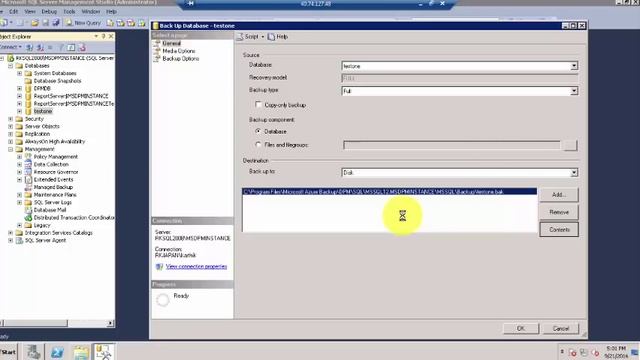Click the DPMDB database cylinder icon
Screen dimensions: 640x360
[x=28, y=88]
